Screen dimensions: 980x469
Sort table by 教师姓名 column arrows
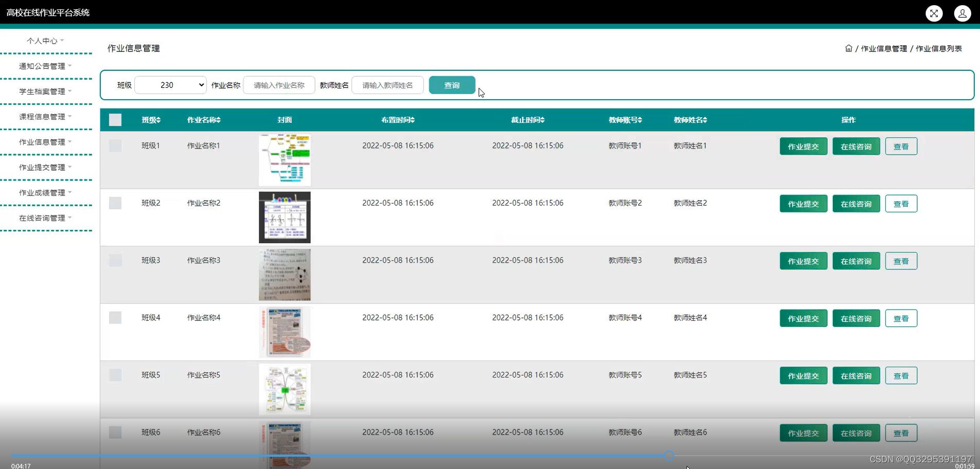pyautogui.click(x=705, y=120)
